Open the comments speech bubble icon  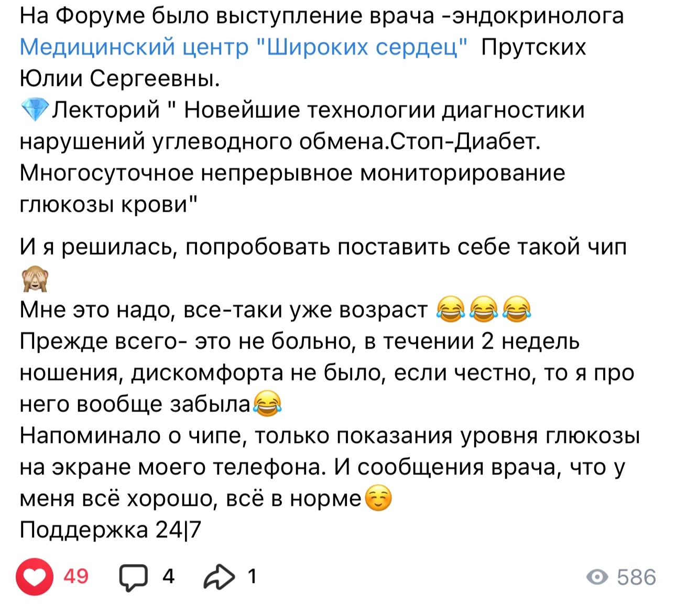tap(134, 578)
